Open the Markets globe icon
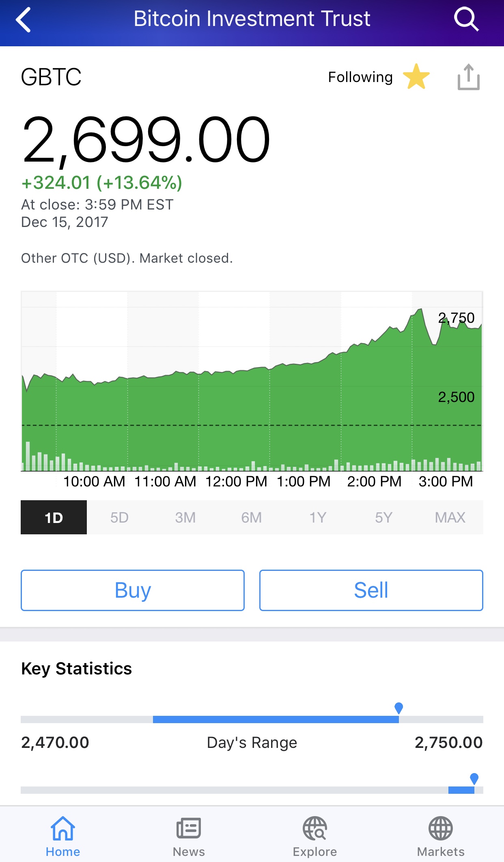504x862 pixels. [441, 828]
